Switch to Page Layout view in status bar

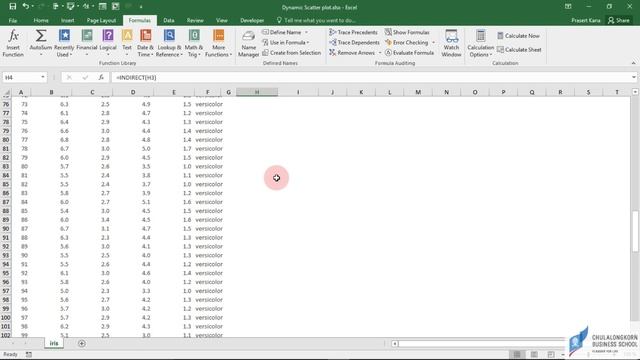click(x=534, y=354)
